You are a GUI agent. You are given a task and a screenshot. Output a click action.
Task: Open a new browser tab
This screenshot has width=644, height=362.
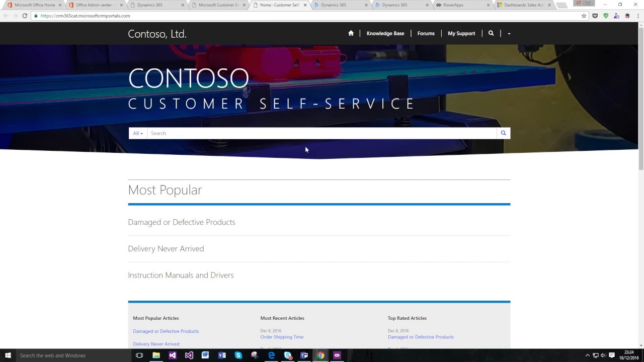click(x=562, y=5)
